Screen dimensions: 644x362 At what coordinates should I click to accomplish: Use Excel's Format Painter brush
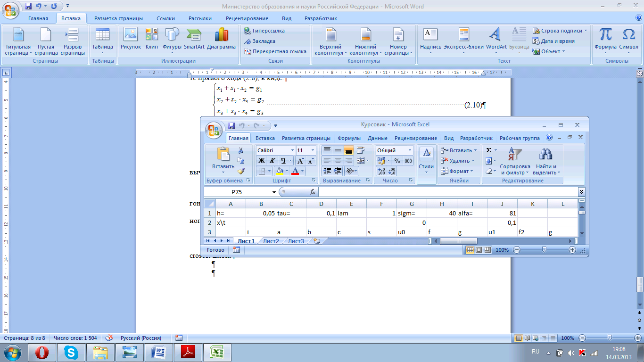[x=241, y=171]
